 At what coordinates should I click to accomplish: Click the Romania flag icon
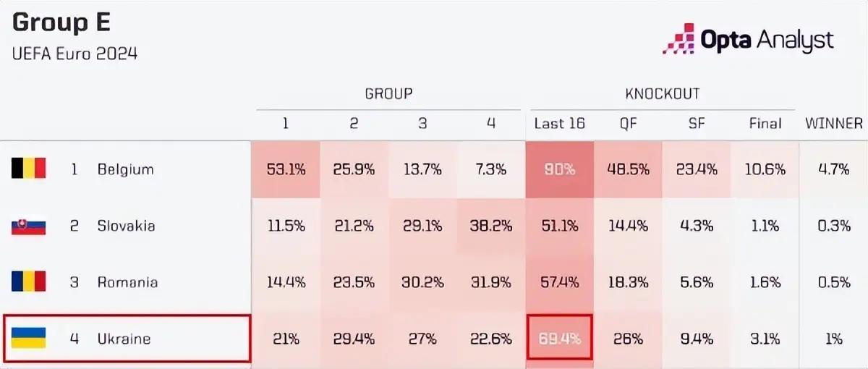coord(29,281)
